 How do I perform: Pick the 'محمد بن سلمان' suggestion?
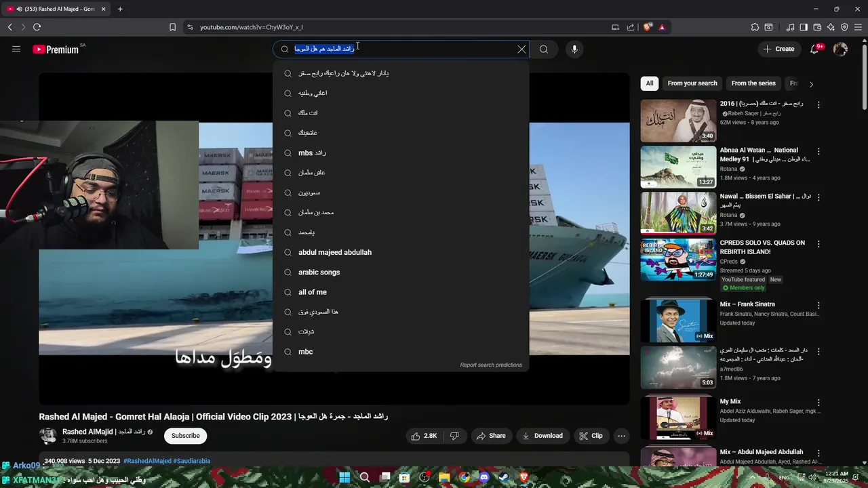(401, 213)
